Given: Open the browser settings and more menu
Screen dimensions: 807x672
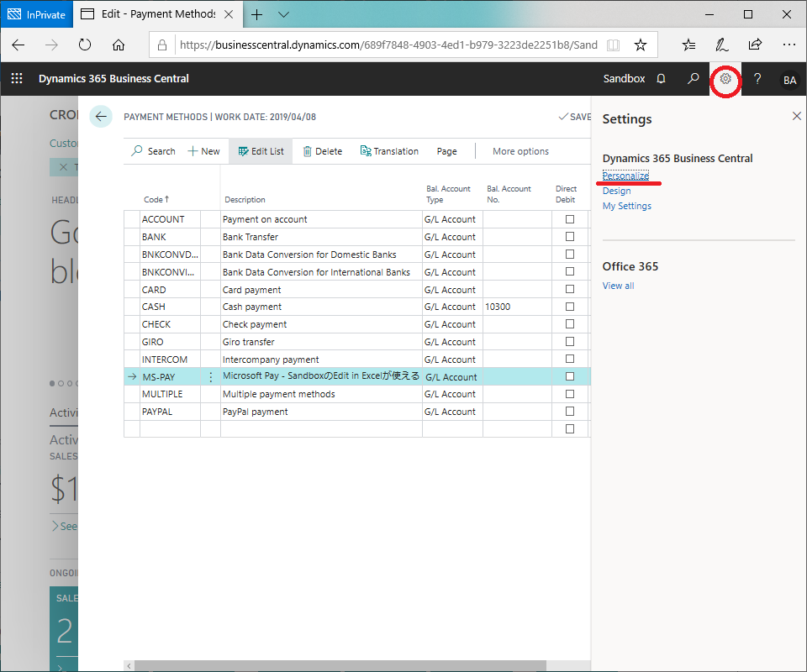Looking at the screenshot, I should click(789, 45).
